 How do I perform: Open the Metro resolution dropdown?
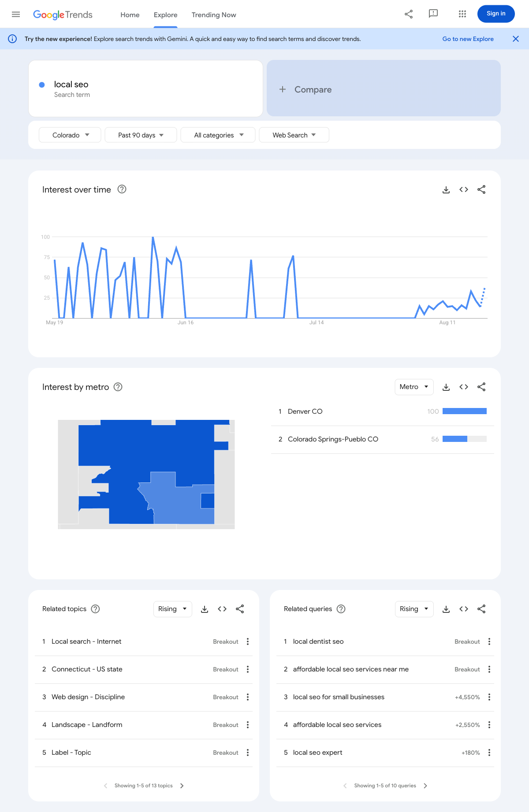pyautogui.click(x=414, y=387)
